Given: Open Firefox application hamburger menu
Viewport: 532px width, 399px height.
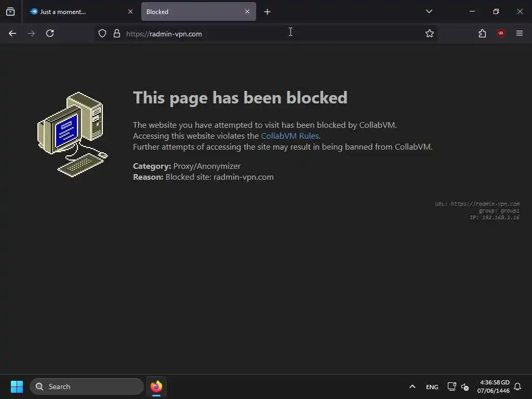Looking at the screenshot, I should coord(520,33).
